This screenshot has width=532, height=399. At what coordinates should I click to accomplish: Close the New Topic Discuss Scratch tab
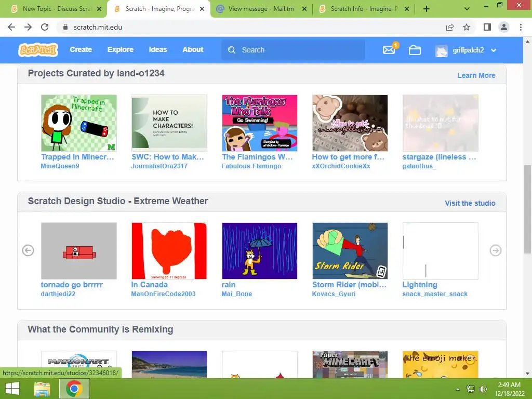tap(99, 9)
